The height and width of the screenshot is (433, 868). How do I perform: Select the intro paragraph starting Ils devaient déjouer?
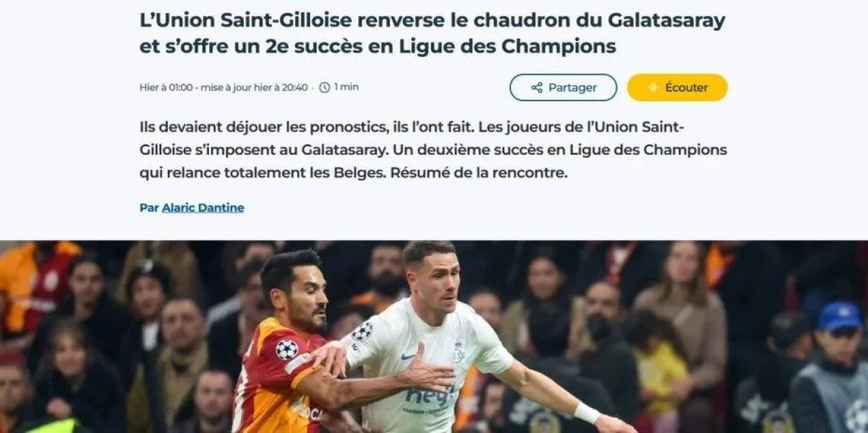pos(433,150)
